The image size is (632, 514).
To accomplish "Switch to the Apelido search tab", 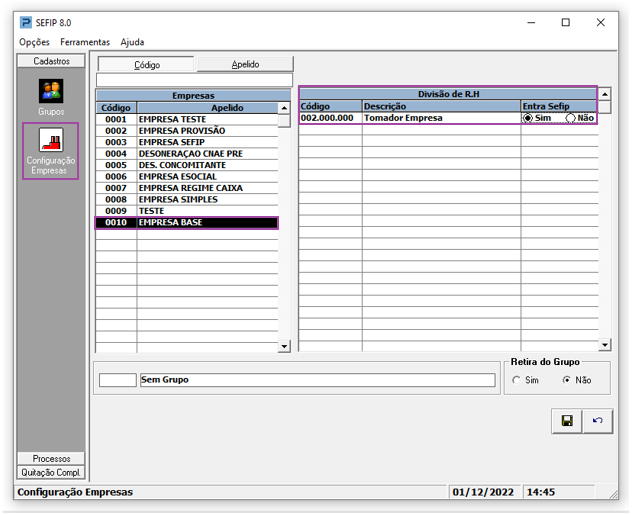I will pyautogui.click(x=245, y=64).
